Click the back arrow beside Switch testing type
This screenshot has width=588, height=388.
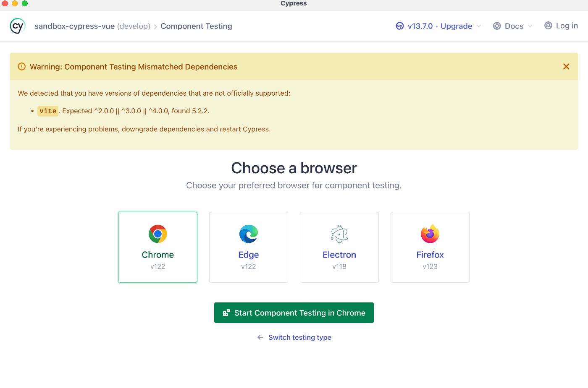(x=260, y=337)
